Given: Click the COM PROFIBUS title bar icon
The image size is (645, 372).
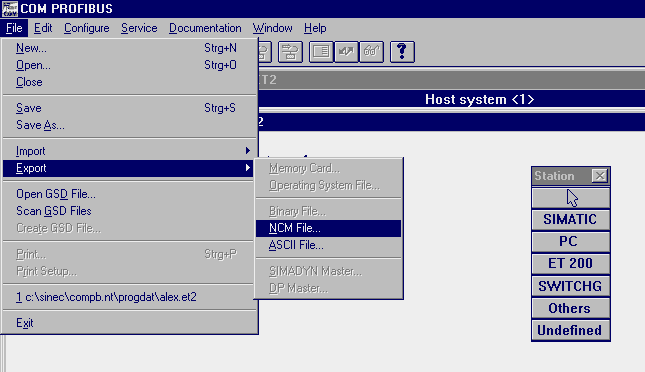Looking at the screenshot, I should click(9, 8).
